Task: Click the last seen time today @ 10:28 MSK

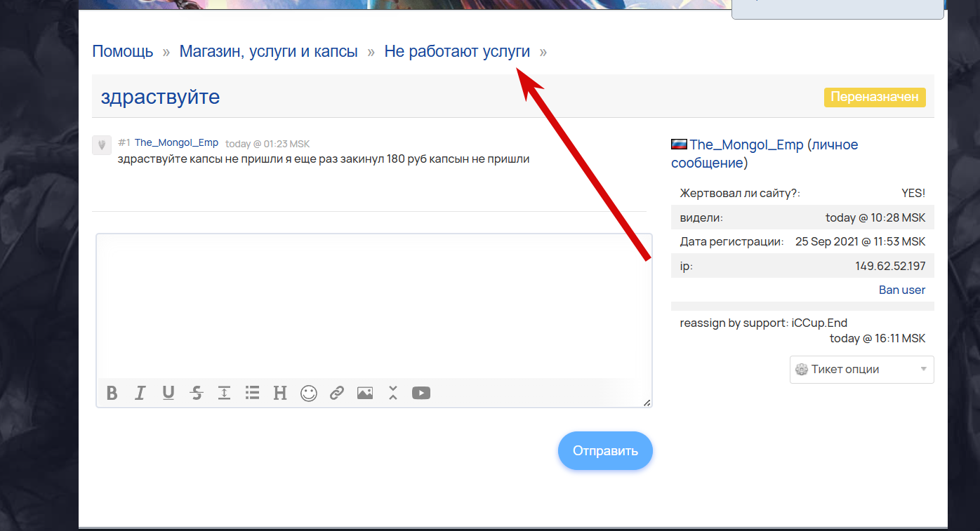Action: 875,217
